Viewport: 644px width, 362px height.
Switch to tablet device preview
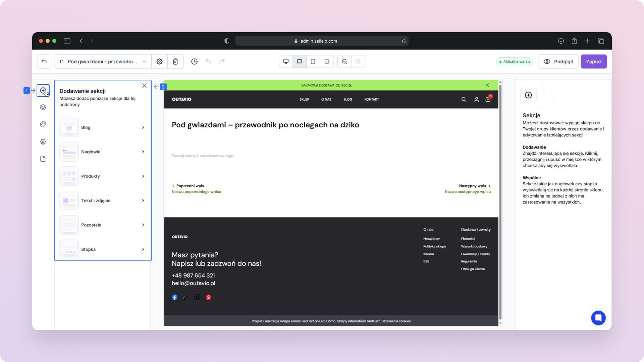[313, 62]
